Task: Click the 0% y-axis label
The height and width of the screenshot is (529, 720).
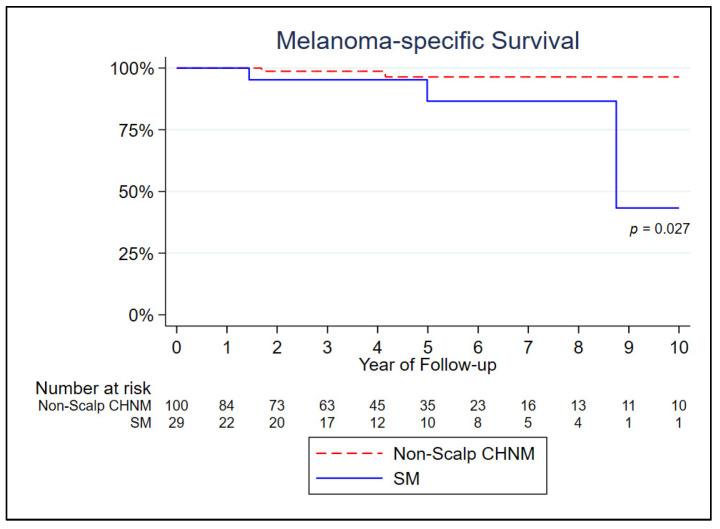Action: tap(141, 315)
